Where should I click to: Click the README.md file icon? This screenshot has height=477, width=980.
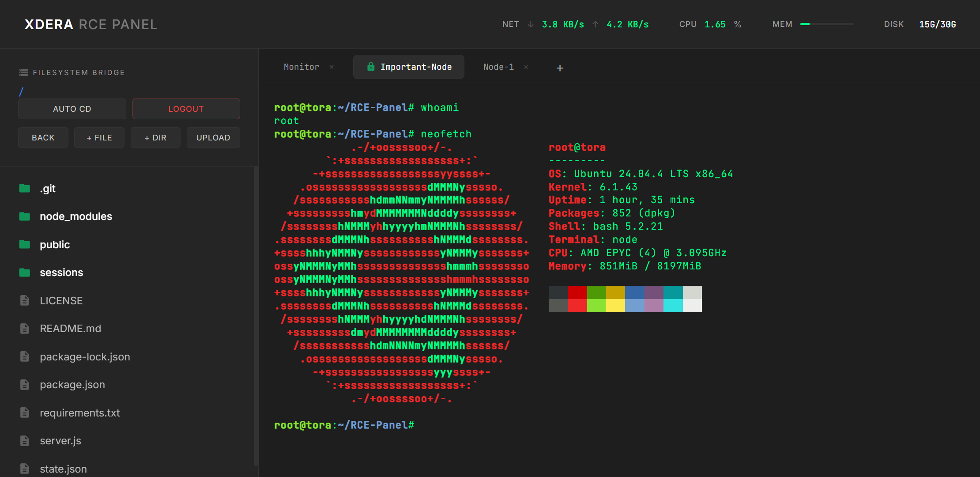[x=25, y=329]
